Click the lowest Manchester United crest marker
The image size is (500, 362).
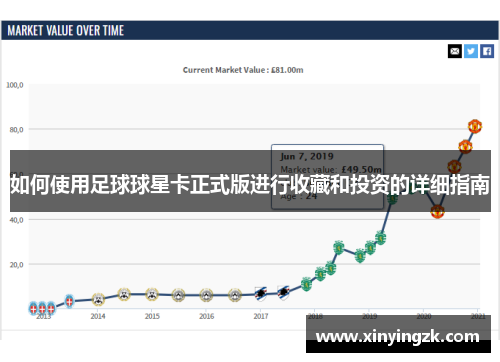[x=437, y=211]
